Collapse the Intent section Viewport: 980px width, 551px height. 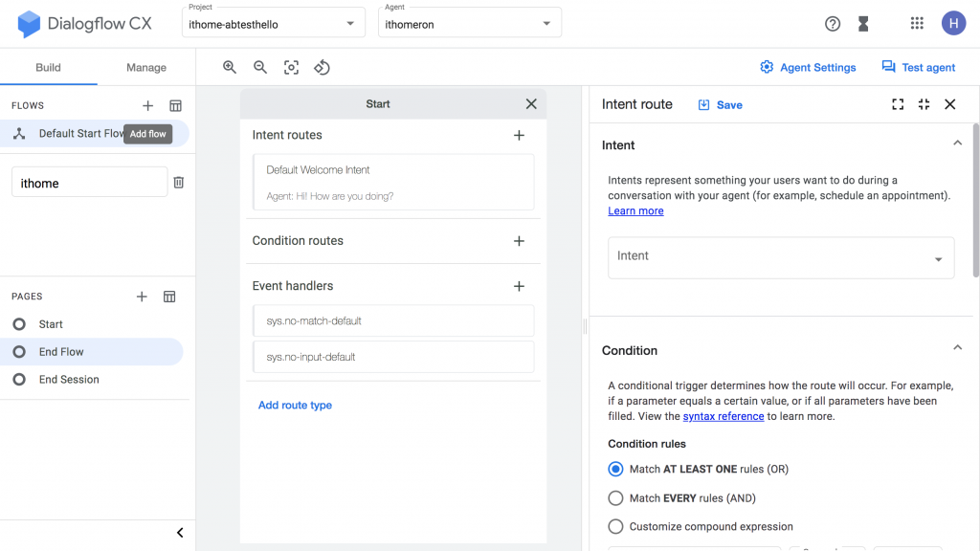pyautogui.click(x=957, y=143)
